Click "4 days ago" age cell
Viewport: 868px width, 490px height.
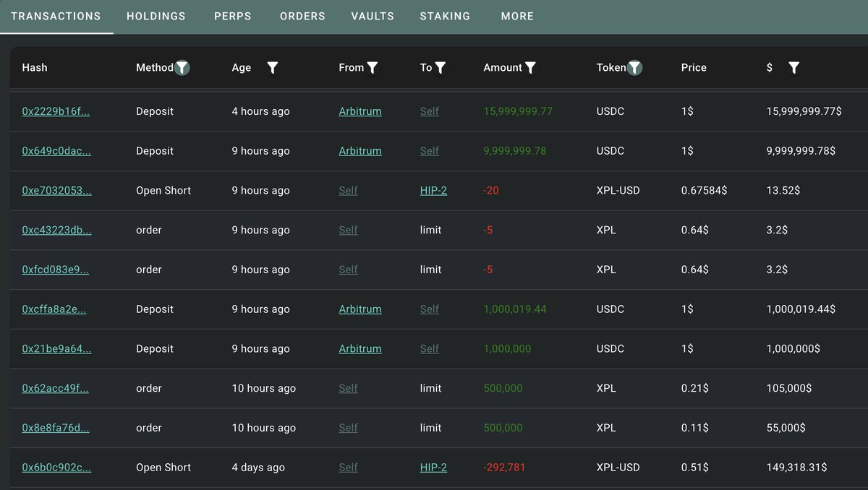tap(258, 468)
